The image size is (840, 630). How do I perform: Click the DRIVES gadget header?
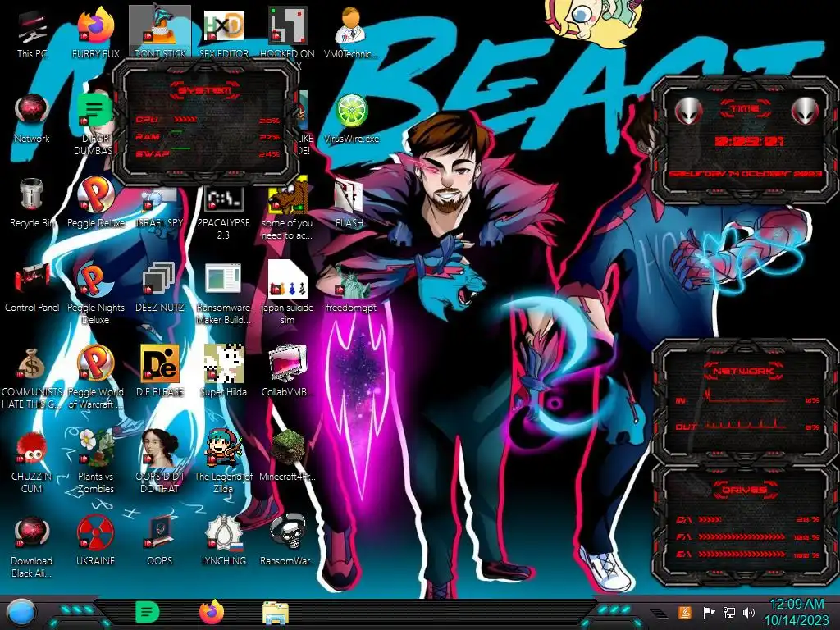(x=745, y=490)
